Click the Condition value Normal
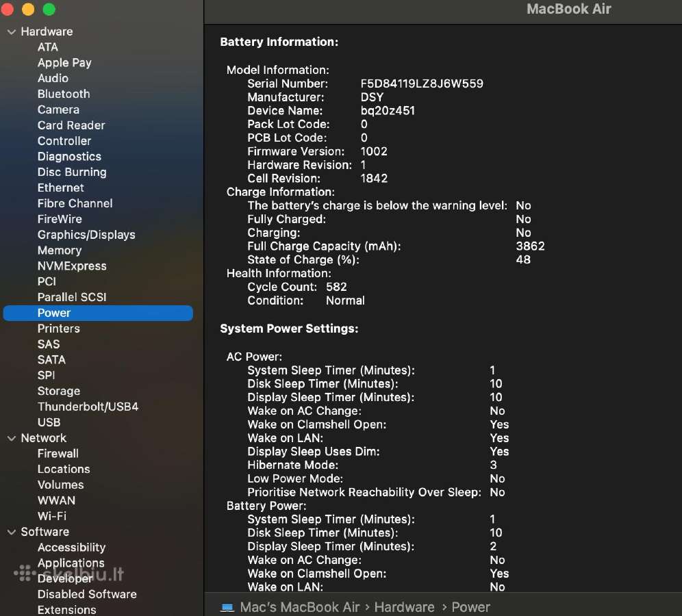Image resolution: width=682 pixels, height=616 pixels. (346, 301)
